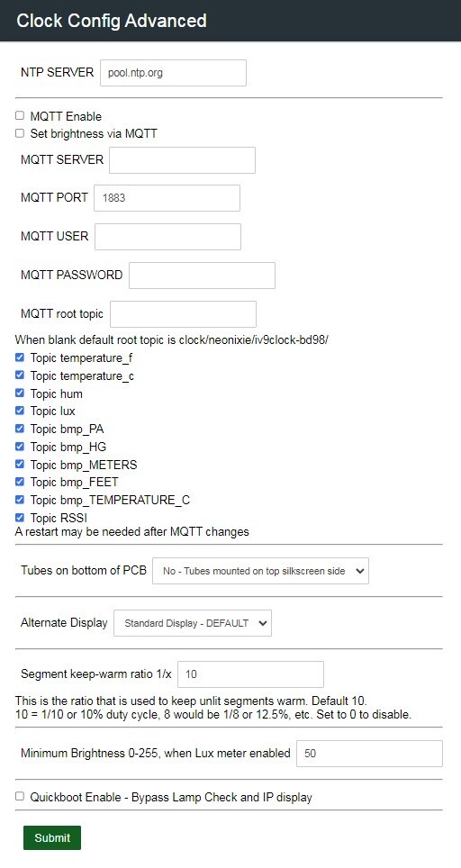
Task: Click the default root topic note text
Action: [x=172, y=339]
